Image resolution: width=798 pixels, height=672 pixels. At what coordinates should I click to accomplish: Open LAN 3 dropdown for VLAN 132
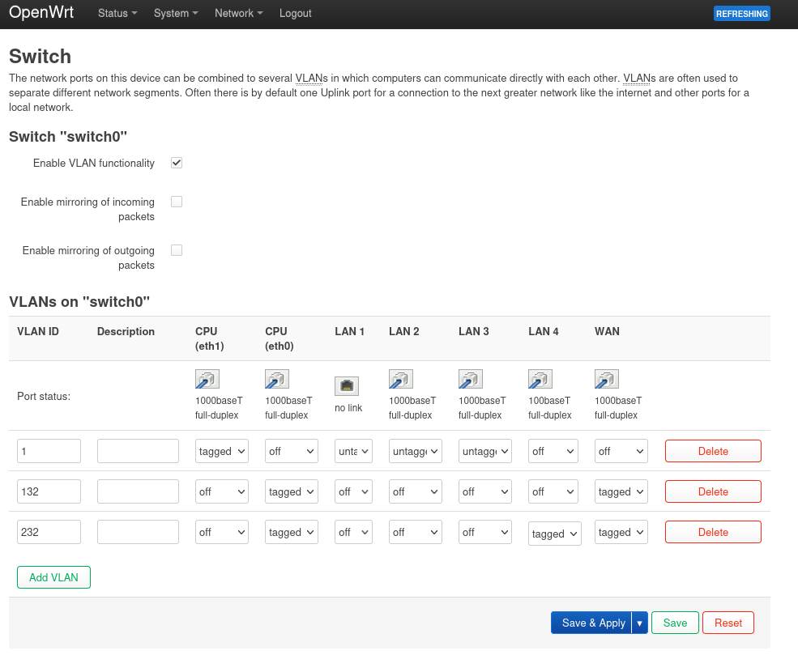tap(485, 492)
